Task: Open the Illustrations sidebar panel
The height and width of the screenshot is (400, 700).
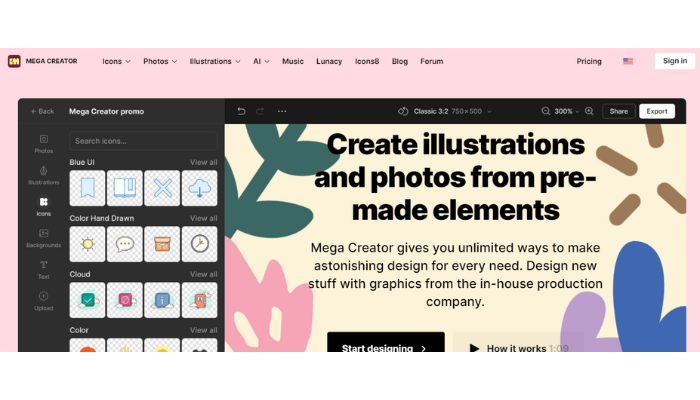Action: coord(44,175)
